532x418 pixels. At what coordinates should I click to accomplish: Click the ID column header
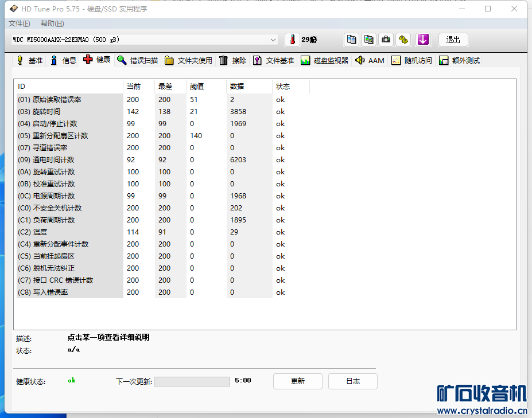pyautogui.click(x=68, y=87)
